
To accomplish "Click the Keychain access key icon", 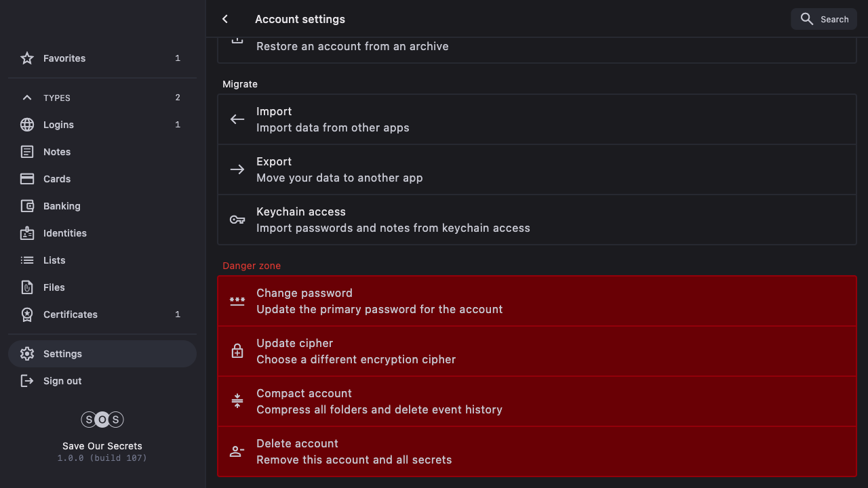I will tap(237, 220).
